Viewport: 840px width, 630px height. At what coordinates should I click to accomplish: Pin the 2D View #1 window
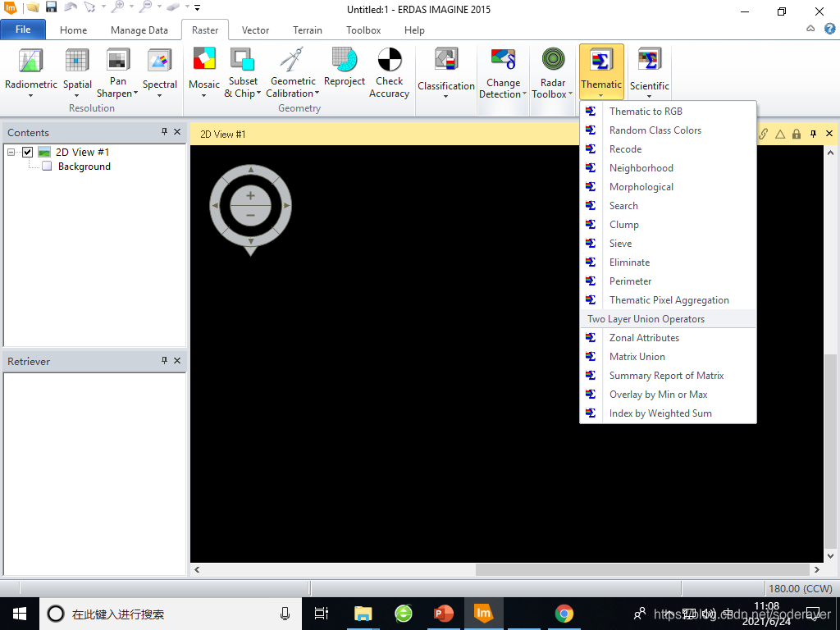[813, 134]
